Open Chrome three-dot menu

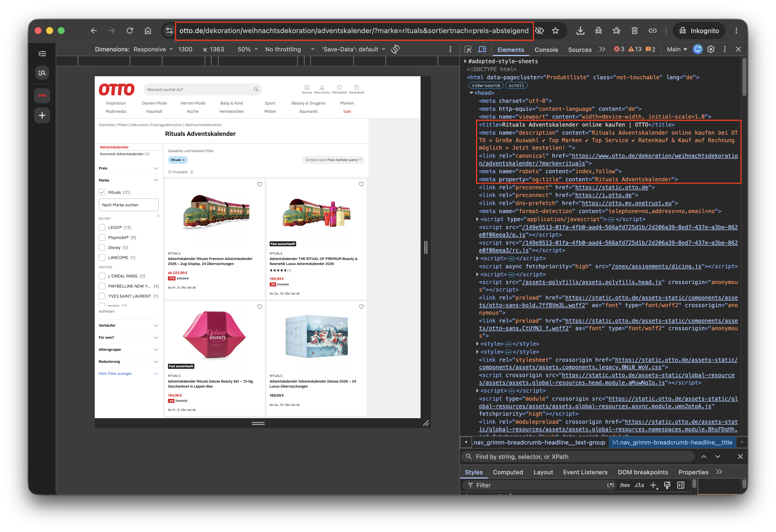pyautogui.click(x=736, y=31)
